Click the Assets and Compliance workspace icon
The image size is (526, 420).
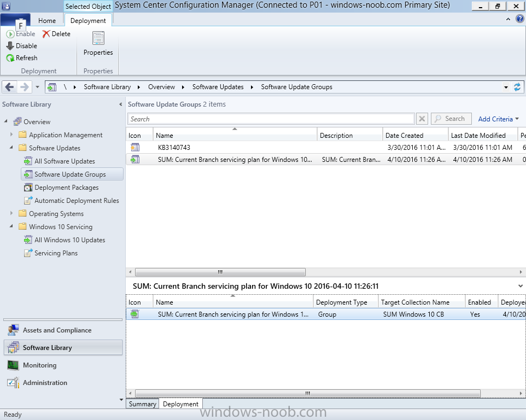[x=14, y=330]
